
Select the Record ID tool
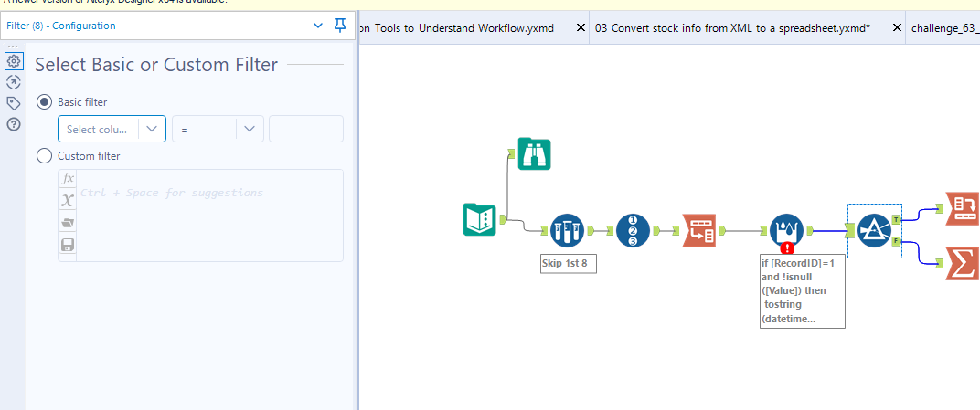[x=634, y=231]
